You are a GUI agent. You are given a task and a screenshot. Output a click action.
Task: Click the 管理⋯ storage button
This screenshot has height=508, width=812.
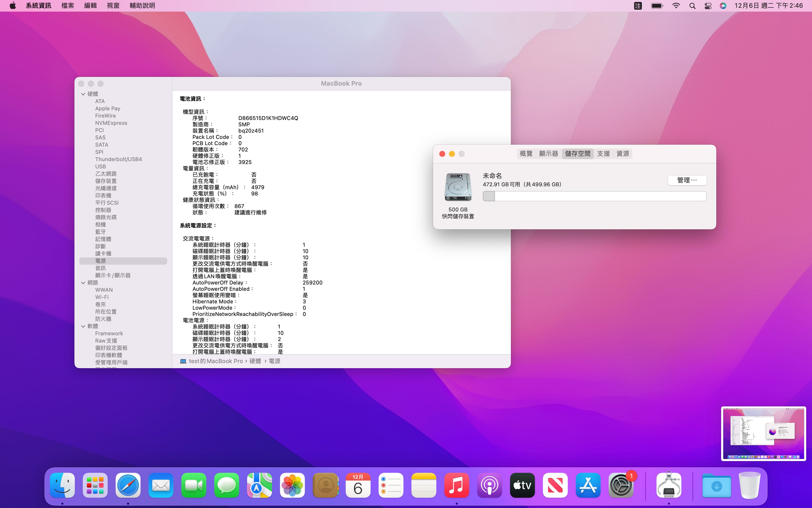pyautogui.click(x=687, y=180)
